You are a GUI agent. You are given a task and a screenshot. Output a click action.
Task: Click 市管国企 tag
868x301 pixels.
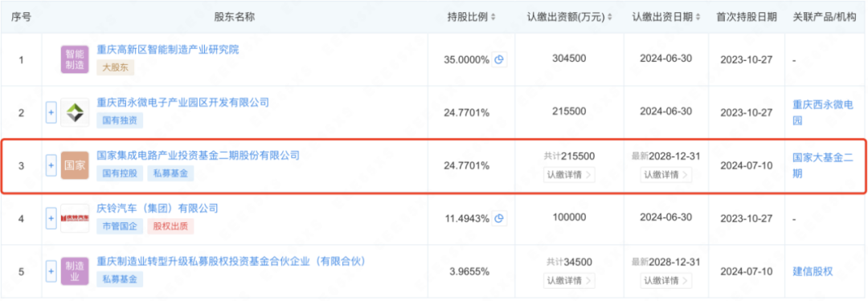pyautogui.click(x=120, y=226)
